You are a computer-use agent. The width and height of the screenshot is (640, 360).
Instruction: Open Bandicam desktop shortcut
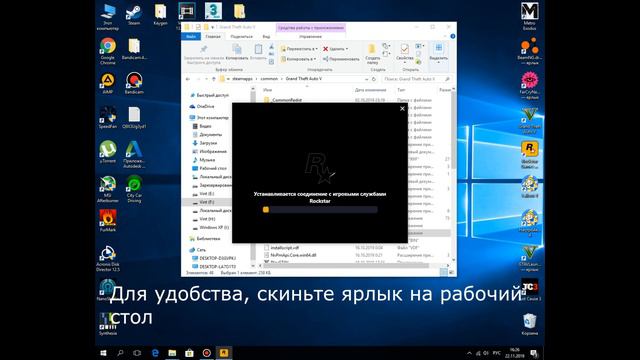(134, 83)
